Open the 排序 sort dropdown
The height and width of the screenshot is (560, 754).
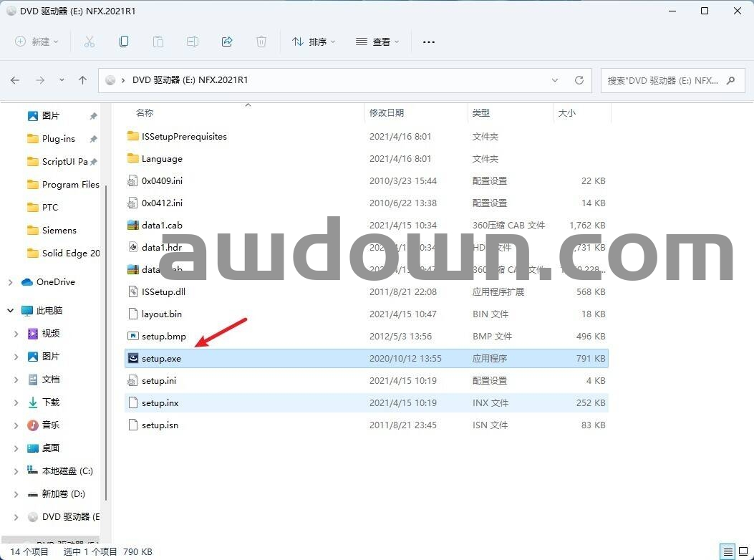point(314,42)
